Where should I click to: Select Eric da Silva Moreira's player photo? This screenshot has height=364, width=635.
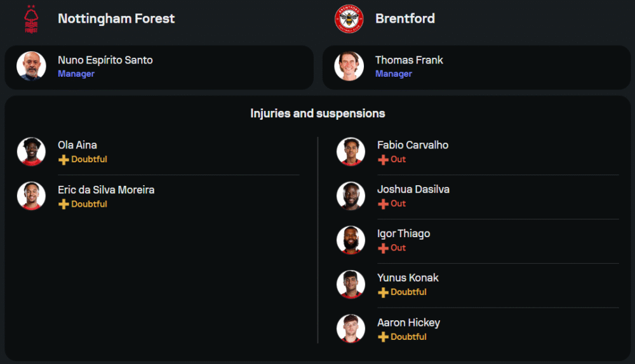tap(31, 196)
